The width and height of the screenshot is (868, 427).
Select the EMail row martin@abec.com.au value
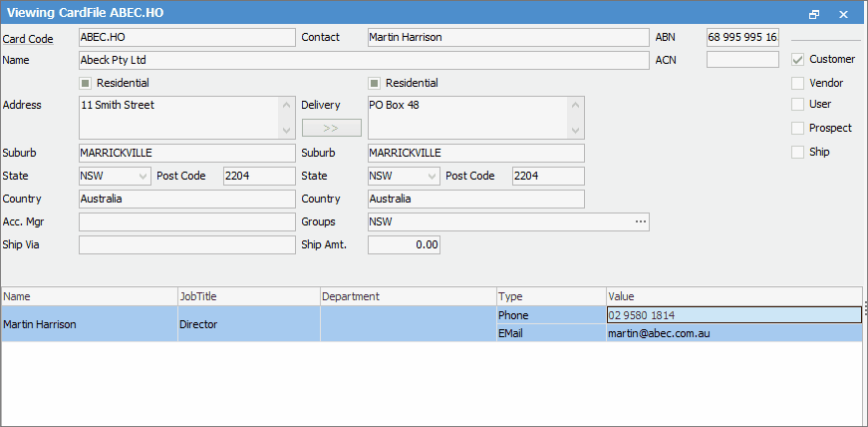pos(732,333)
